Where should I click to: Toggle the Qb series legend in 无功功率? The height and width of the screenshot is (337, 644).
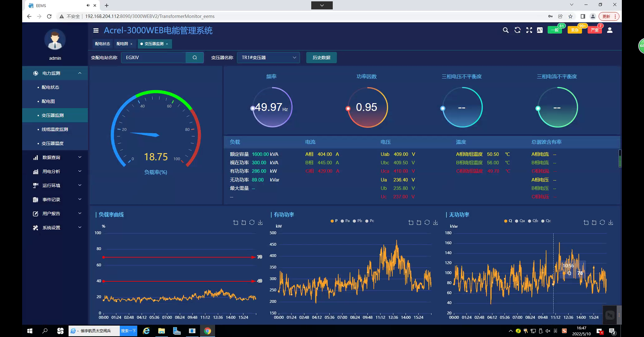click(x=533, y=221)
